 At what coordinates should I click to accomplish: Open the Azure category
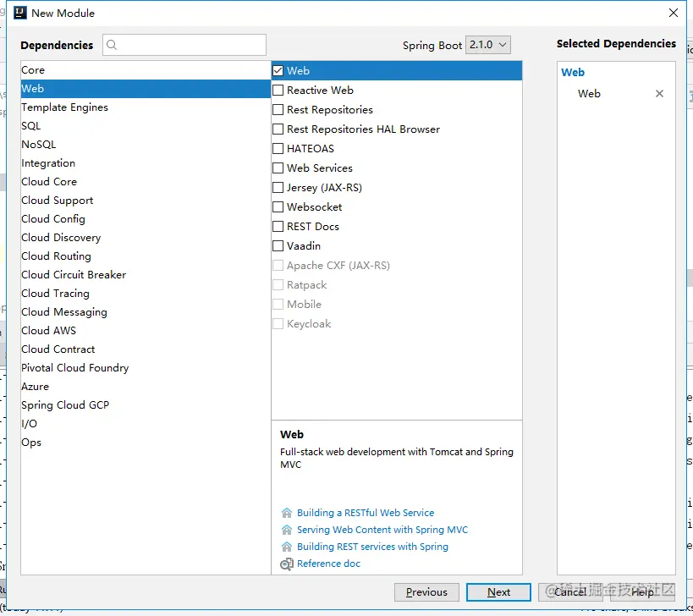[146, 386]
